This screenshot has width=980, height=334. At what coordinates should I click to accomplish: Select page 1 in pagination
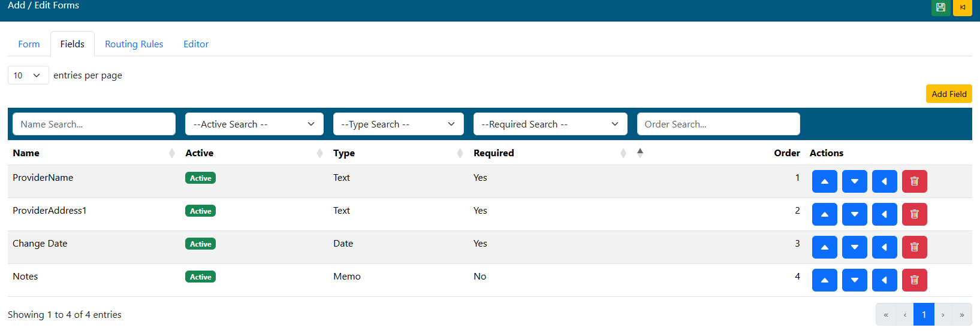tap(923, 315)
